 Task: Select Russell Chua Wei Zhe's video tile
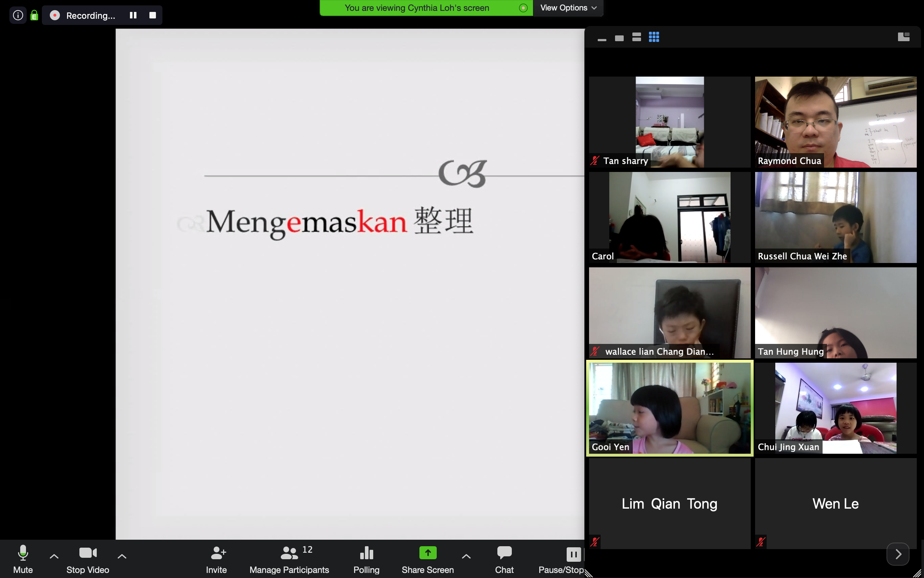pyautogui.click(x=836, y=217)
